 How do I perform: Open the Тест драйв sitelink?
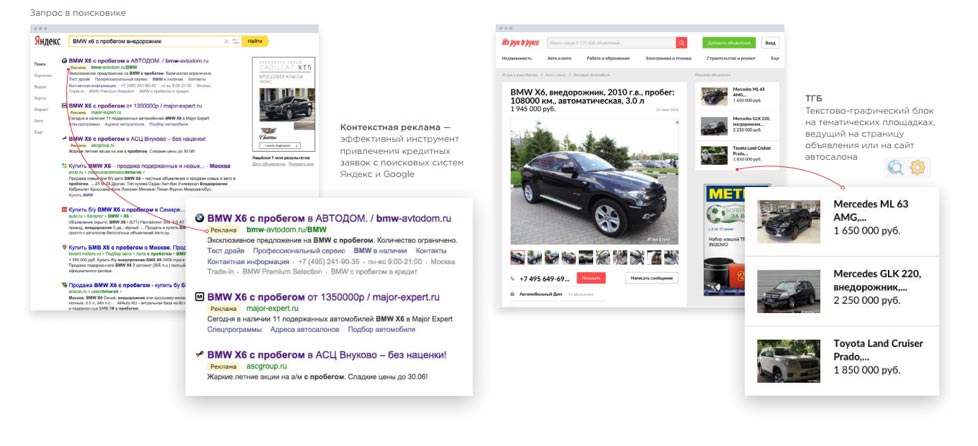pyautogui.click(x=225, y=252)
